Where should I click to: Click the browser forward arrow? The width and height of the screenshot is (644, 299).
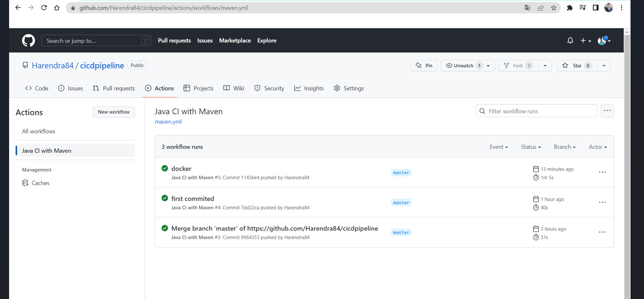pos(31,8)
